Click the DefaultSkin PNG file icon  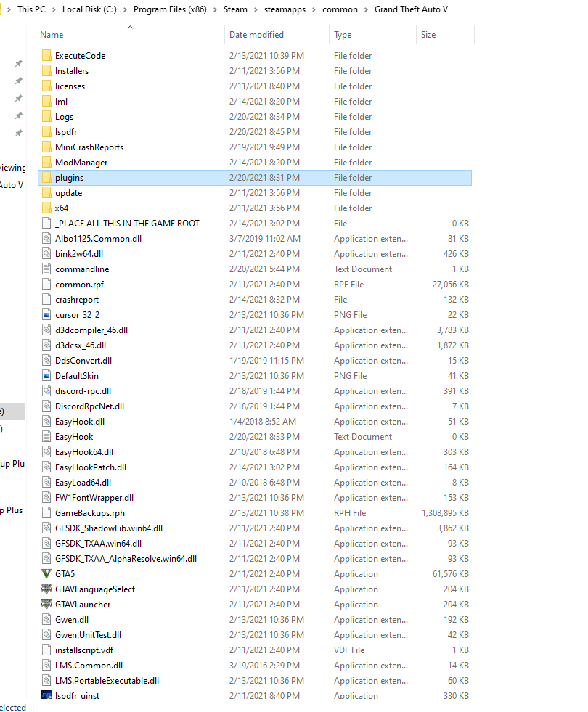(46, 375)
